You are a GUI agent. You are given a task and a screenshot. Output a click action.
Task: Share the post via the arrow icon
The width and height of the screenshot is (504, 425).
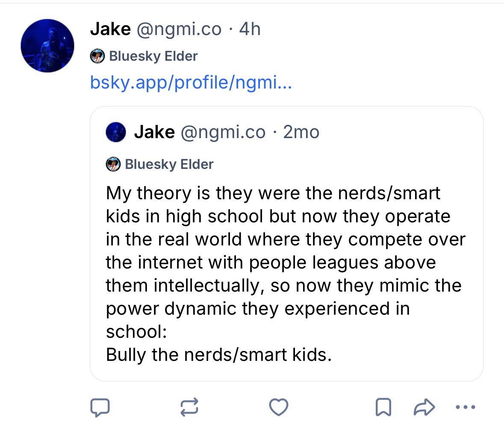coord(425,407)
